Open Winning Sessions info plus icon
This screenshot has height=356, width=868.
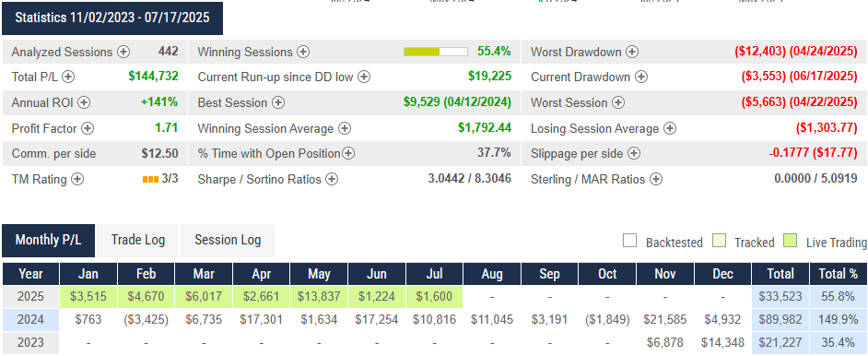pyautogui.click(x=303, y=52)
